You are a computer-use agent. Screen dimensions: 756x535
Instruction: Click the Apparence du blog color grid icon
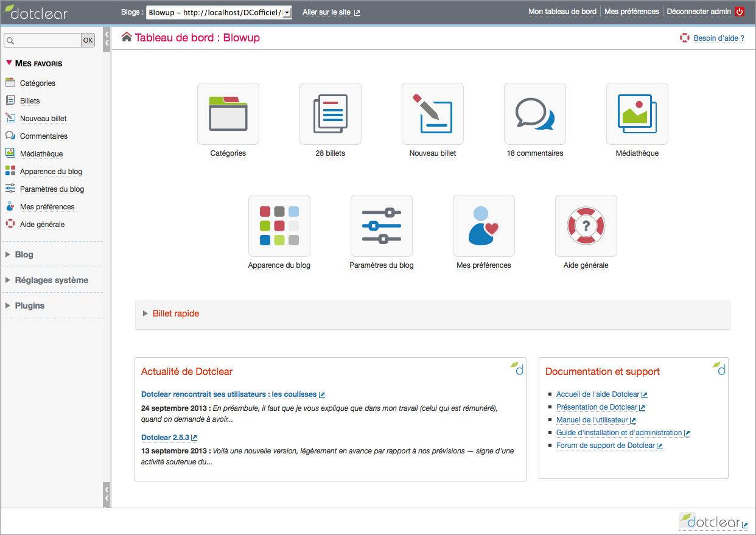coord(279,226)
